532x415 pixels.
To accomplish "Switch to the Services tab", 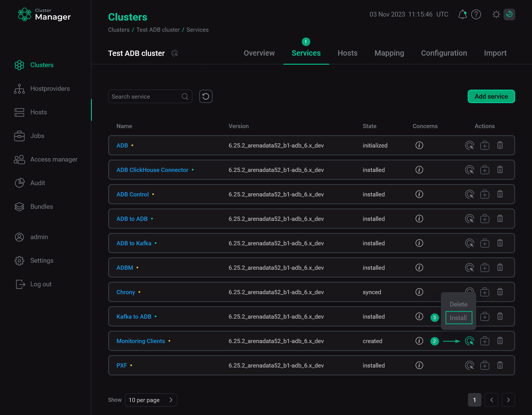I will (306, 53).
